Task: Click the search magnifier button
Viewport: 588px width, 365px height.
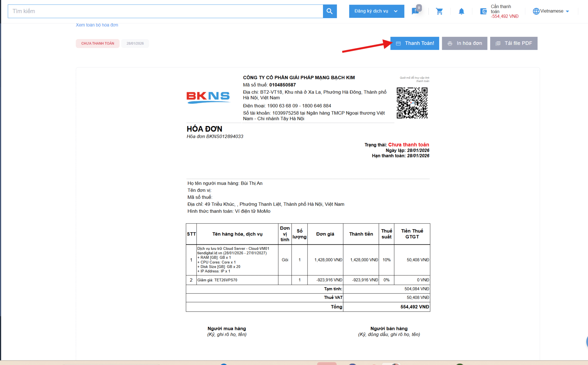Action: click(x=330, y=11)
